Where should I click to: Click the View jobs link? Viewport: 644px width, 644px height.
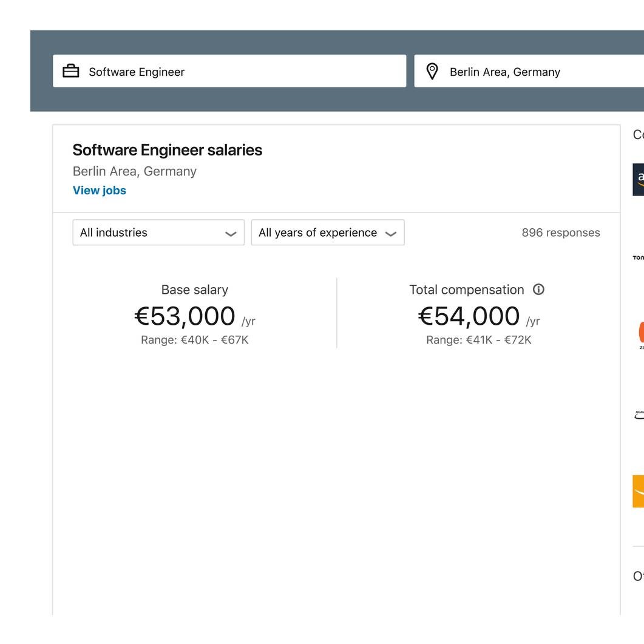pyautogui.click(x=99, y=190)
